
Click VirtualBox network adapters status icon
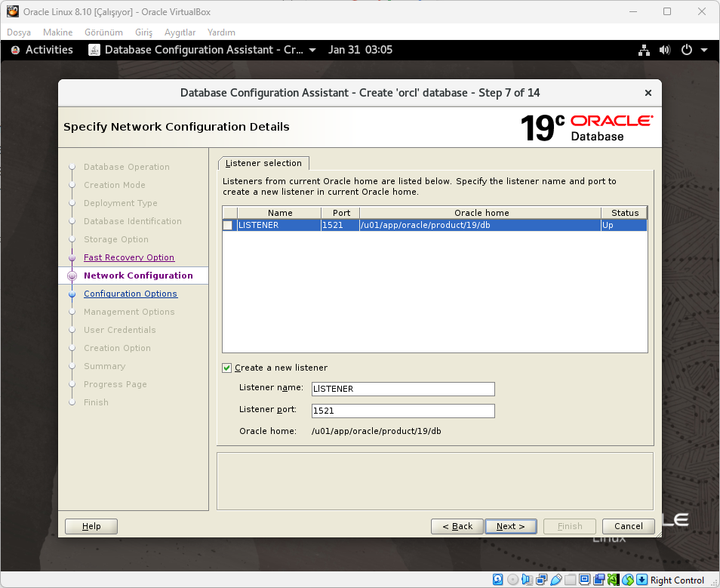(541, 580)
